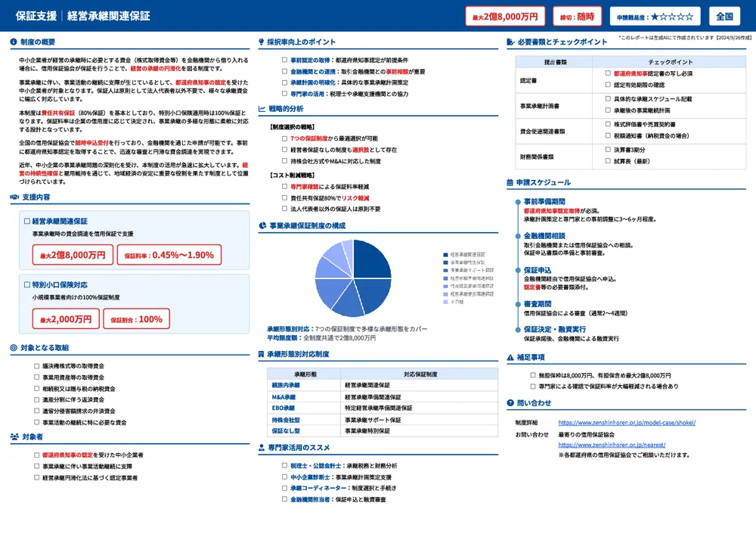This screenshot has height=534, width=756.
Task: Click the warning triangle icon beside 補足事項
Action: click(510, 357)
